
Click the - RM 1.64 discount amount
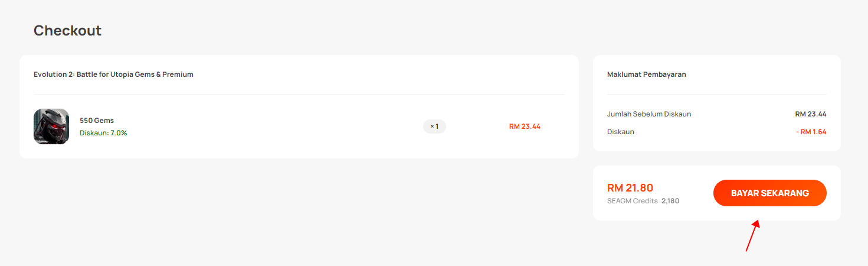click(x=811, y=132)
